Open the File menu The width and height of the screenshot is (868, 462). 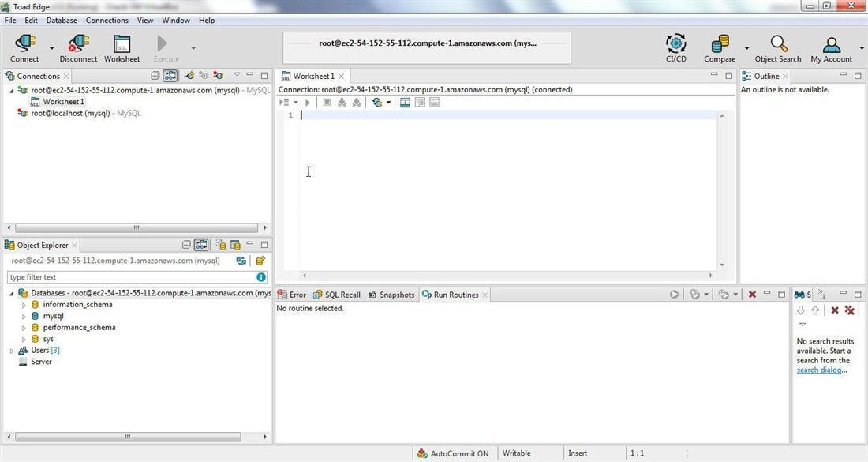pyautogui.click(x=10, y=20)
